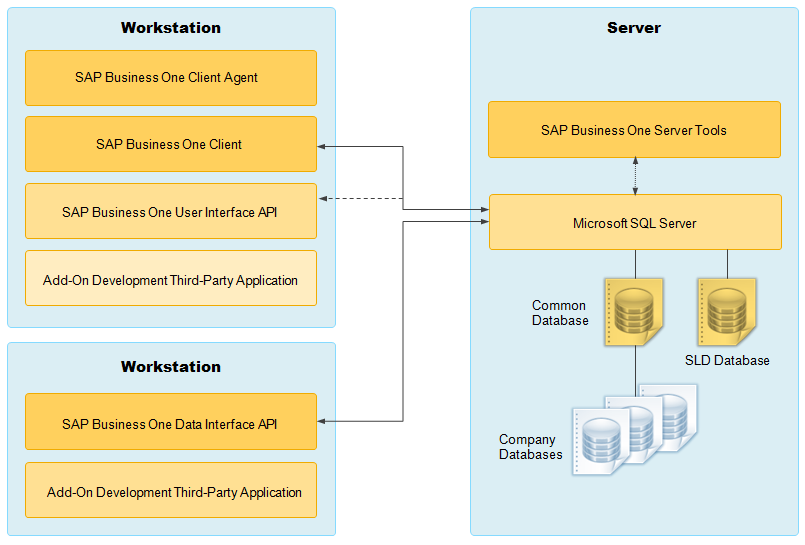Select the SAP Business One Data Interface API box
Image resolution: width=805 pixels, height=545 pixels.
click(x=171, y=422)
